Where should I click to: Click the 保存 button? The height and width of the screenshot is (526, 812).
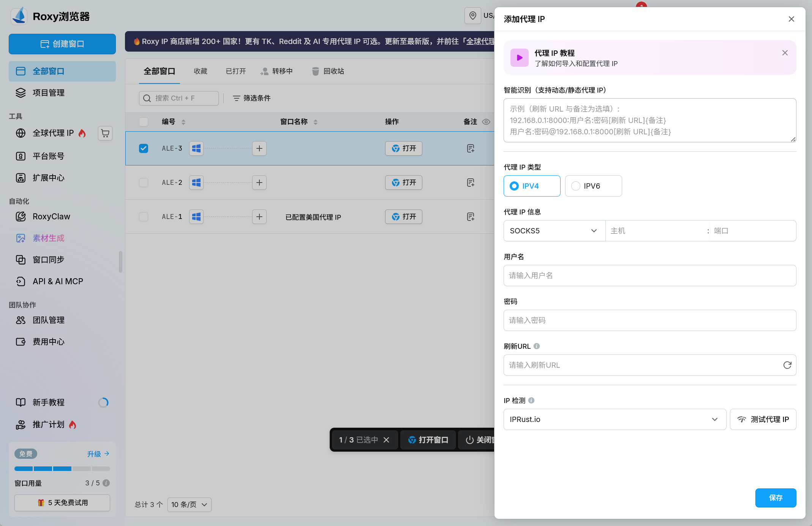pyautogui.click(x=776, y=498)
